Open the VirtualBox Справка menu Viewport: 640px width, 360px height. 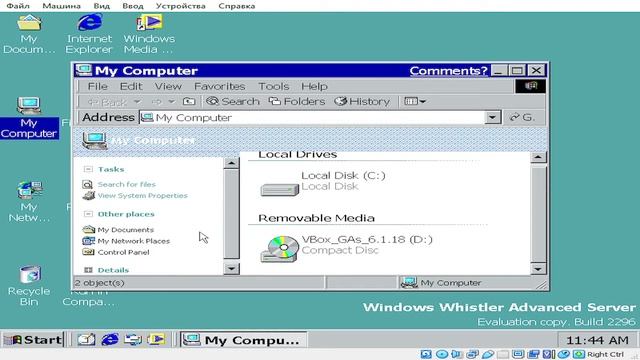point(237,6)
